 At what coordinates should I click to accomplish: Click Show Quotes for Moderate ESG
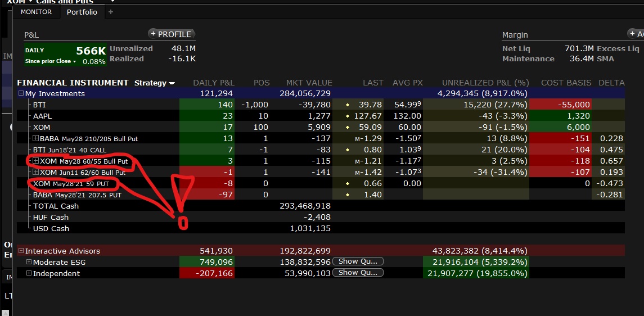tap(358, 261)
